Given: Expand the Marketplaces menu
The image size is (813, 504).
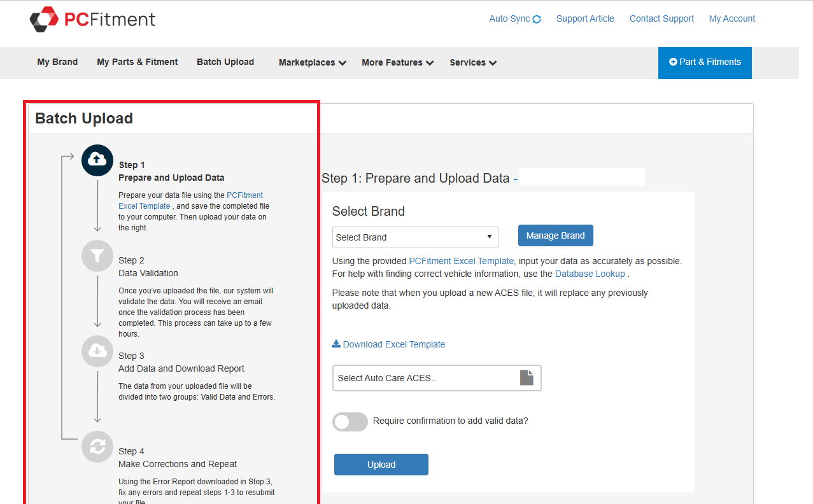Looking at the screenshot, I should coord(311,62).
